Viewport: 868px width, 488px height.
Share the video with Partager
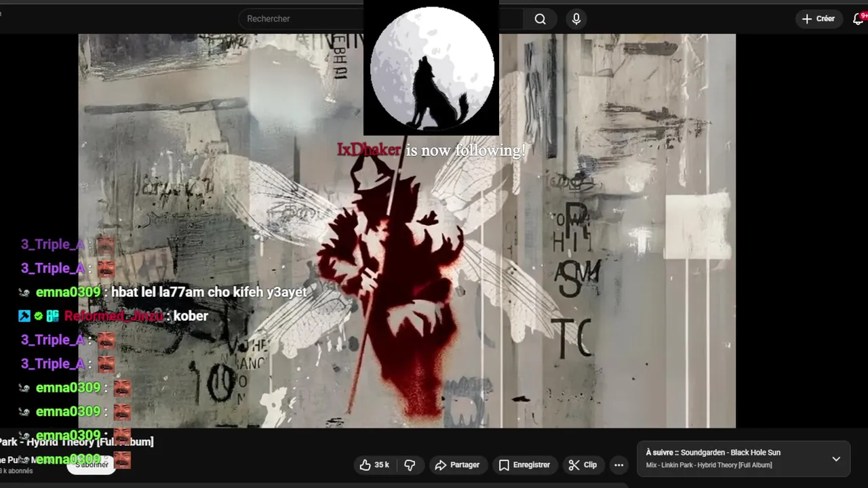tap(457, 465)
